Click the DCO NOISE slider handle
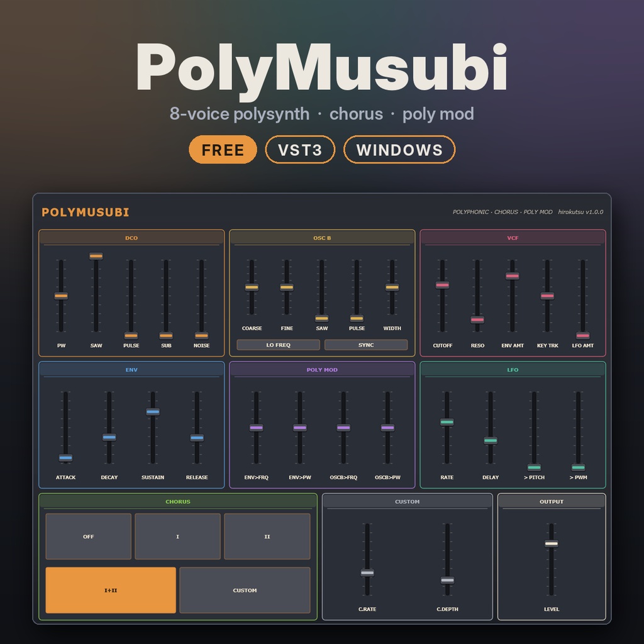This screenshot has width=644, height=644. point(201,336)
